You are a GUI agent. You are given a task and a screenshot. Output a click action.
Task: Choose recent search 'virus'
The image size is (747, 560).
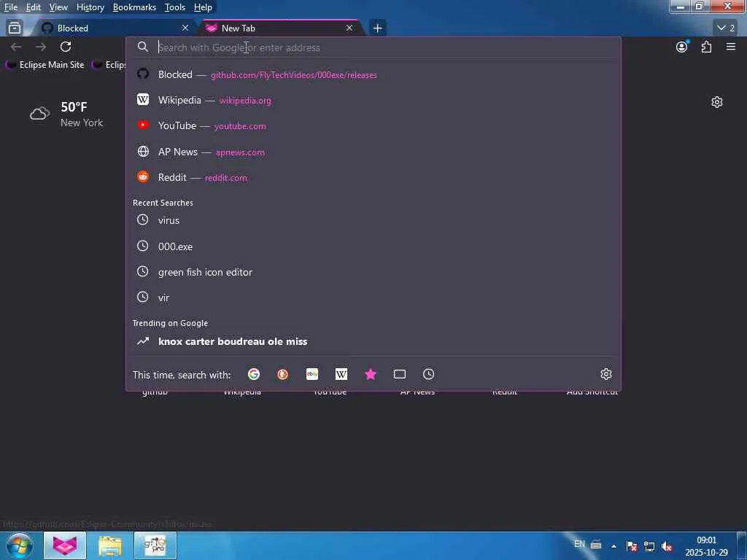[373, 220]
